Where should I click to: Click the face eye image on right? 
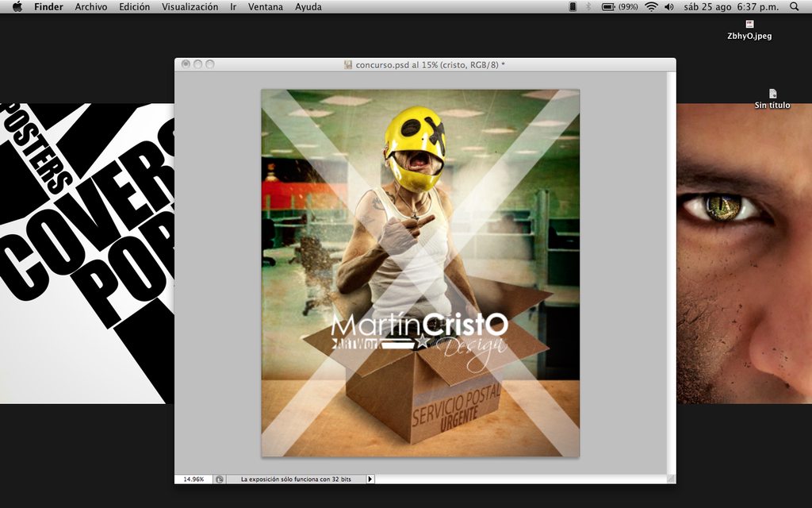[x=744, y=253]
